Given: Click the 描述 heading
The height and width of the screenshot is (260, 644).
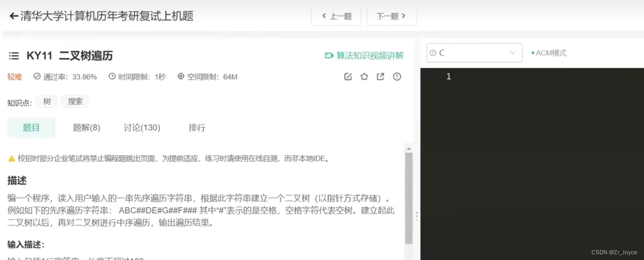Looking at the screenshot, I should click(x=17, y=181).
